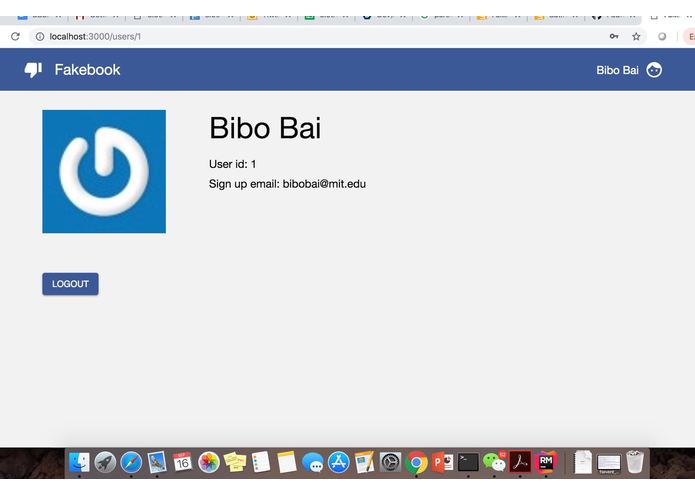Open Finder from the Dock
The width and height of the screenshot is (695, 494).
pos(79,463)
